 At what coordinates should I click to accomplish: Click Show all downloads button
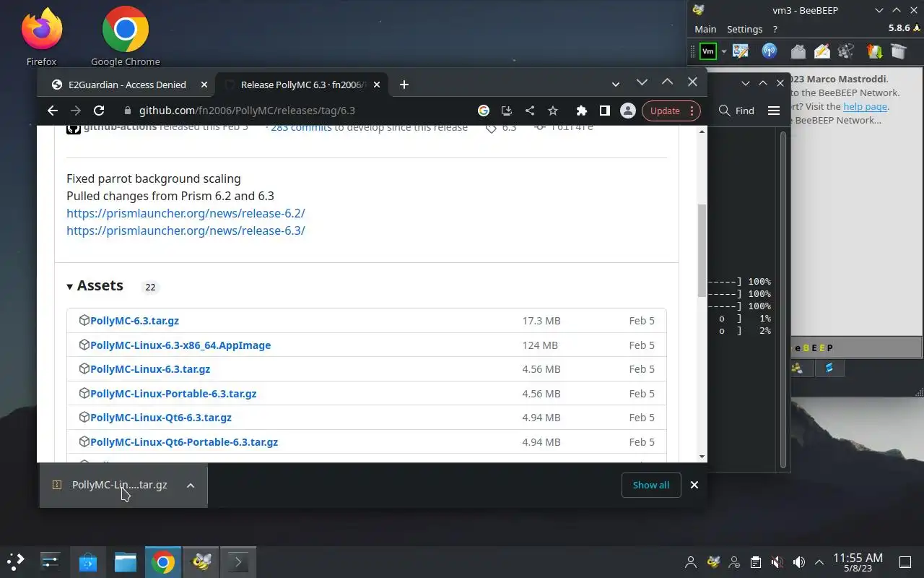coord(651,485)
